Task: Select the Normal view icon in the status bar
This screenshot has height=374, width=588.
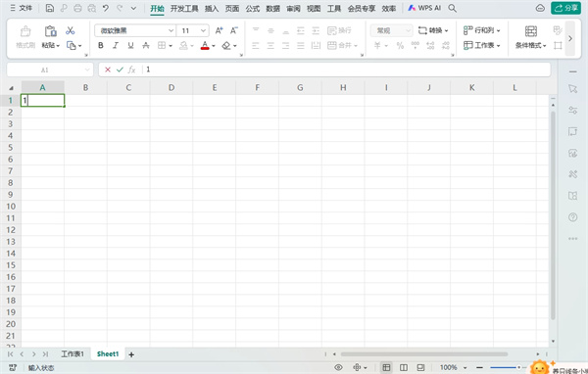Action: coord(386,367)
